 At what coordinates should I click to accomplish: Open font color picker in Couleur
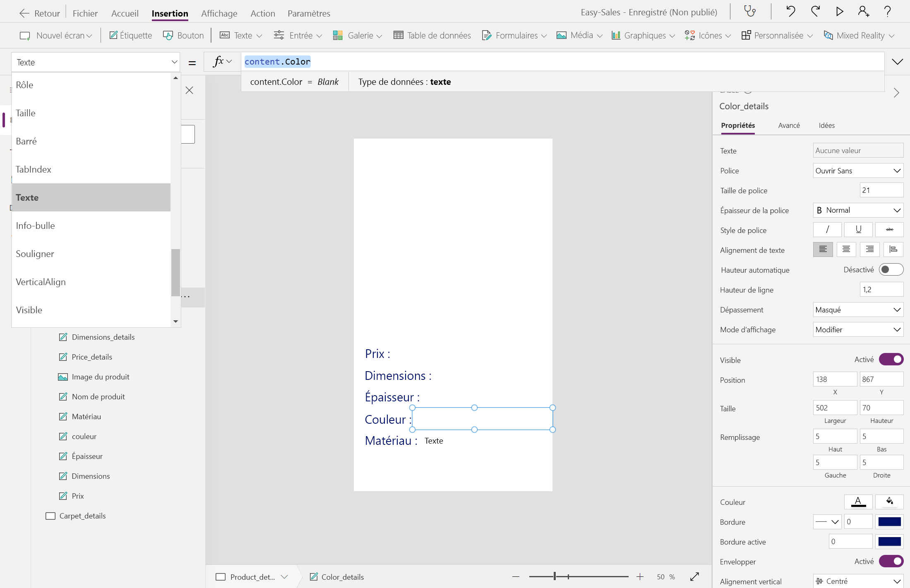click(x=858, y=502)
